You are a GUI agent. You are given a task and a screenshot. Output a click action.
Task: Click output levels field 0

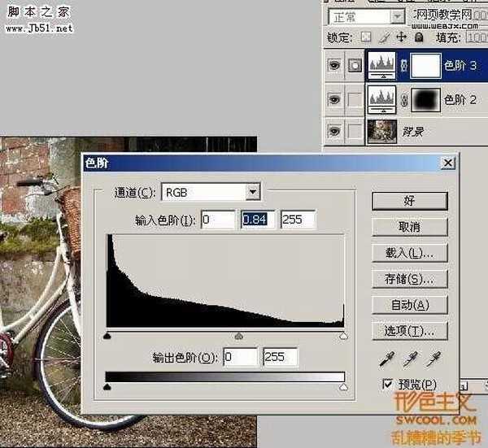click(x=240, y=357)
